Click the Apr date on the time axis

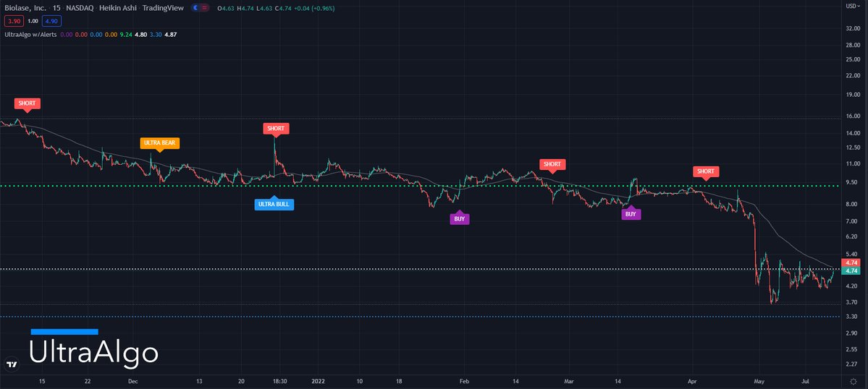point(692,381)
